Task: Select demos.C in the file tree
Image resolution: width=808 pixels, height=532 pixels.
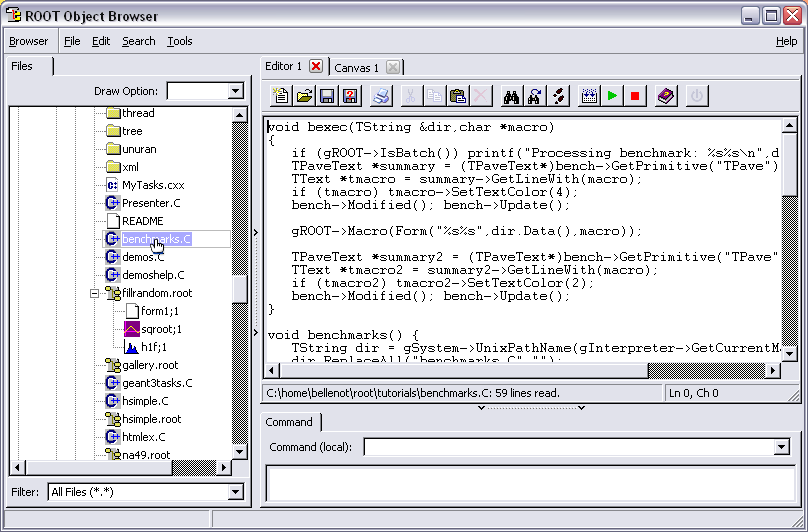Action: coord(143,257)
